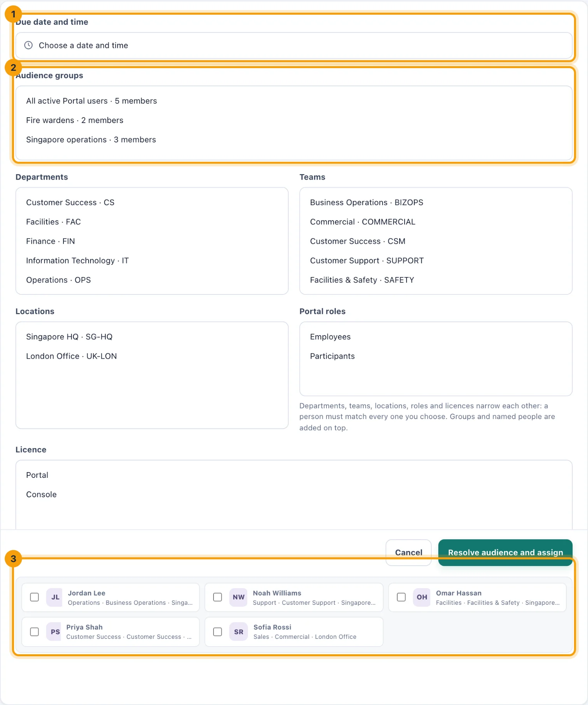Select All active Portal users group
This screenshot has height=705, width=588.
tap(91, 101)
